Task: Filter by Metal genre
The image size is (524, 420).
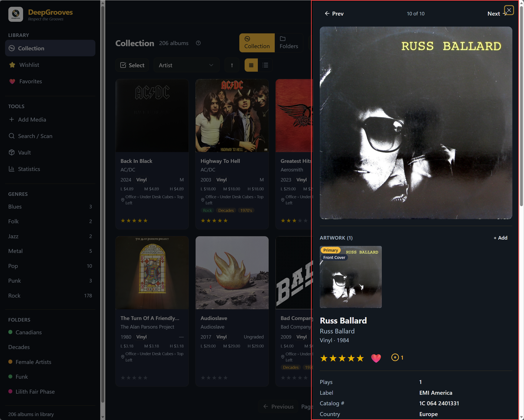Action: 50,251
